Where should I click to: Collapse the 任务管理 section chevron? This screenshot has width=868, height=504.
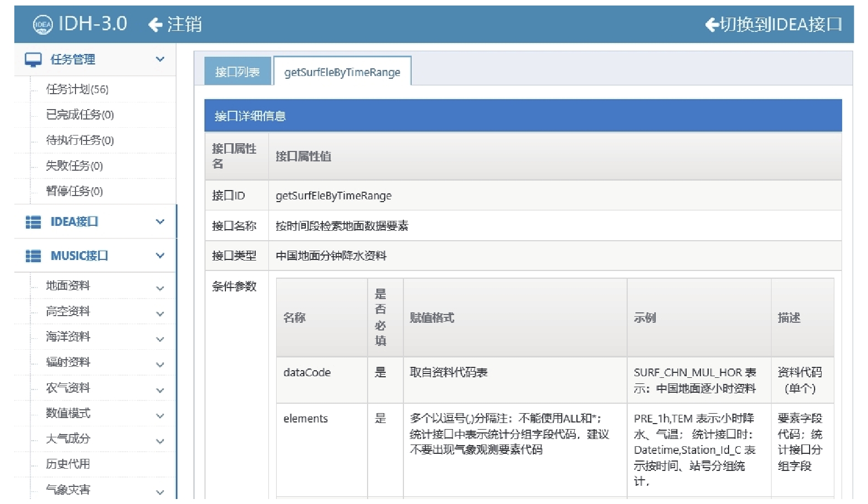(160, 59)
